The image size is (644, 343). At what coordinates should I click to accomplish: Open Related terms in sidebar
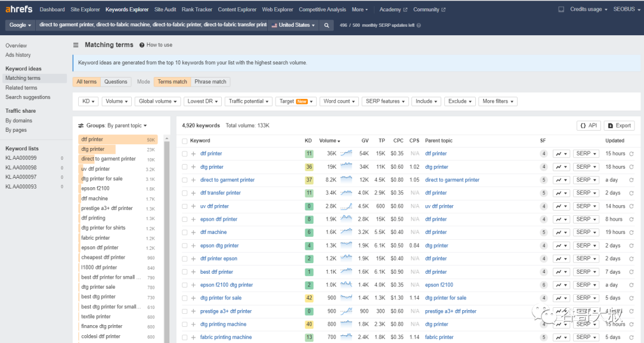tap(21, 88)
